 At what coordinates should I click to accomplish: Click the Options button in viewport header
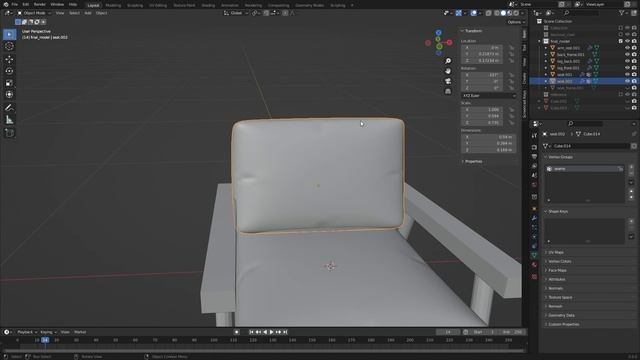click(x=516, y=22)
